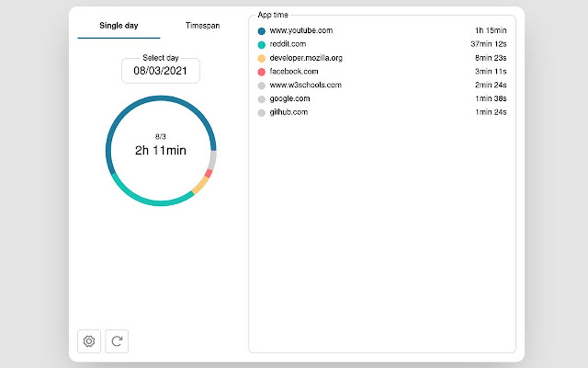Screen dimensions: 588x368
Task: Open the developer.mozilla.org entry
Action: (306, 58)
